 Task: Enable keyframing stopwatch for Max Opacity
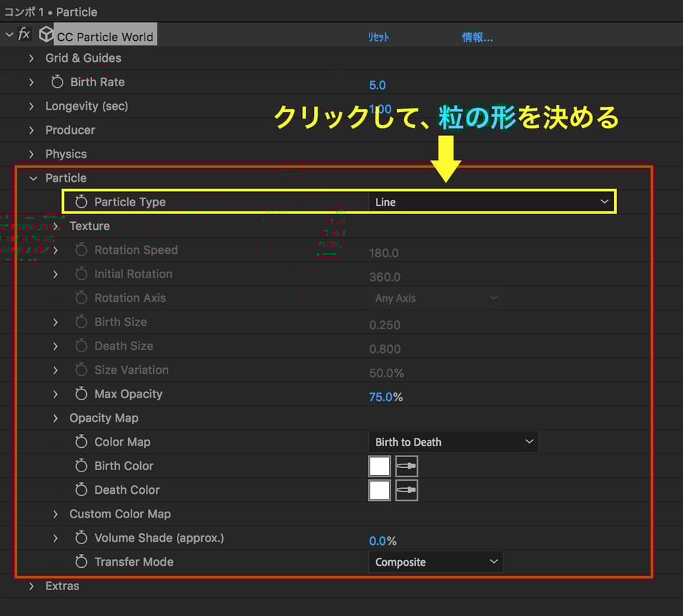point(81,394)
